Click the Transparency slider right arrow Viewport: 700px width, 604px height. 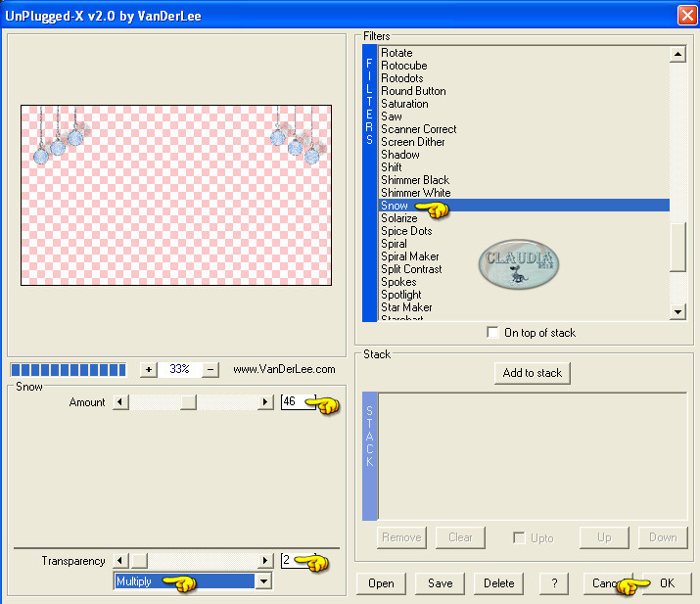tap(265, 560)
